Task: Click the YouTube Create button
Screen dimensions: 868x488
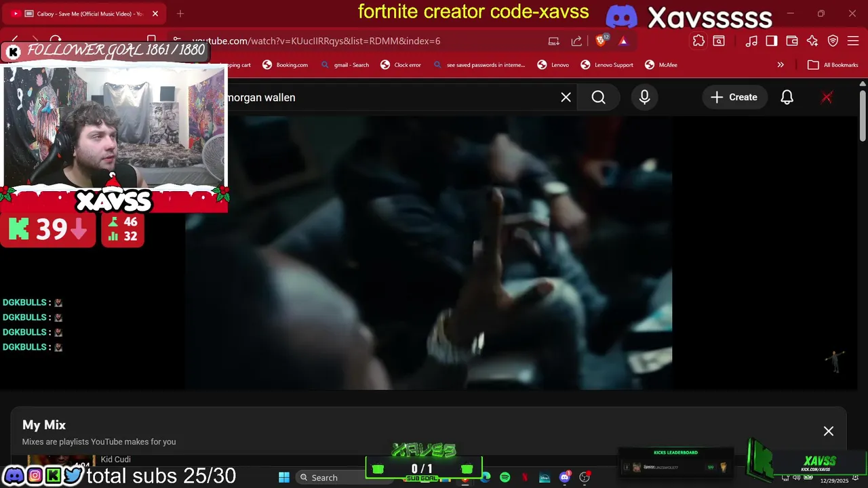Action: tap(734, 97)
